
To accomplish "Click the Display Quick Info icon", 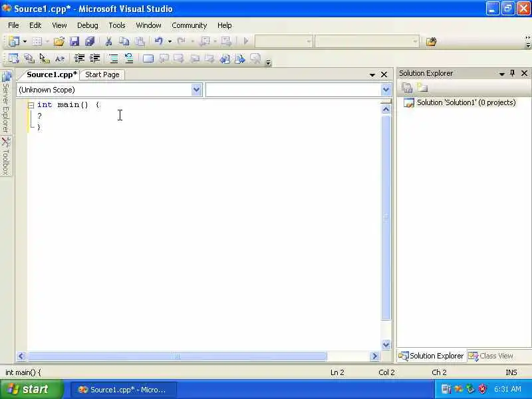I will click(45, 59).
